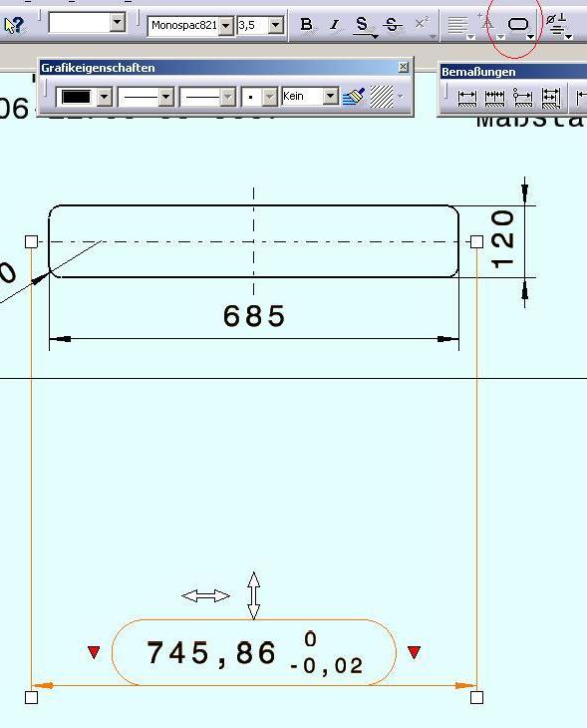Select the 745,86 dimension value text
This screenshot has height=728, width=587.
211,653
